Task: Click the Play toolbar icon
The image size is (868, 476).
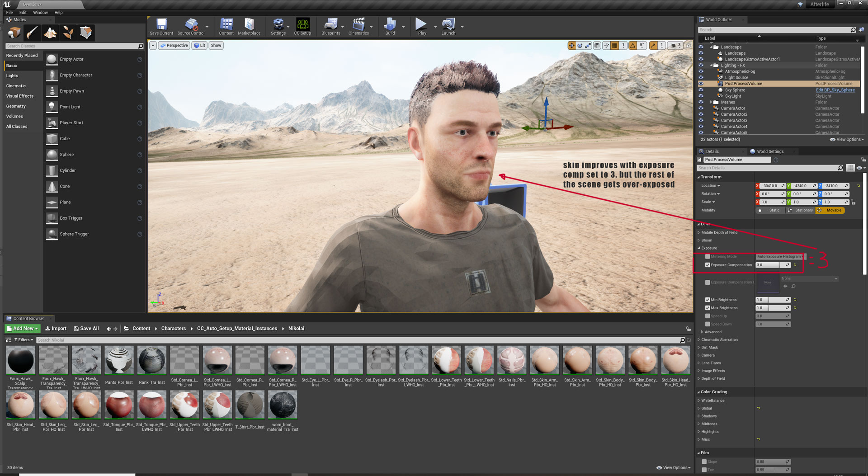Action: pos(422,27)
